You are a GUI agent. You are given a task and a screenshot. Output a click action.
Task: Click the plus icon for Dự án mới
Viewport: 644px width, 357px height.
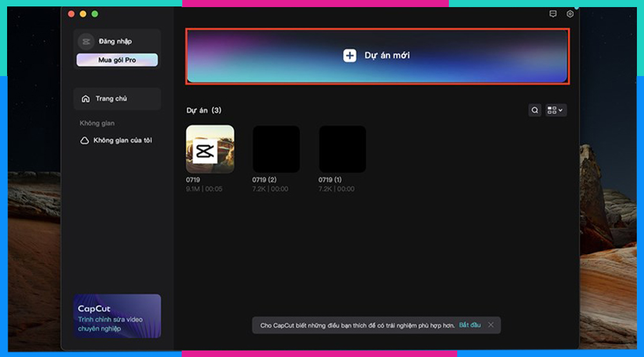349,55
